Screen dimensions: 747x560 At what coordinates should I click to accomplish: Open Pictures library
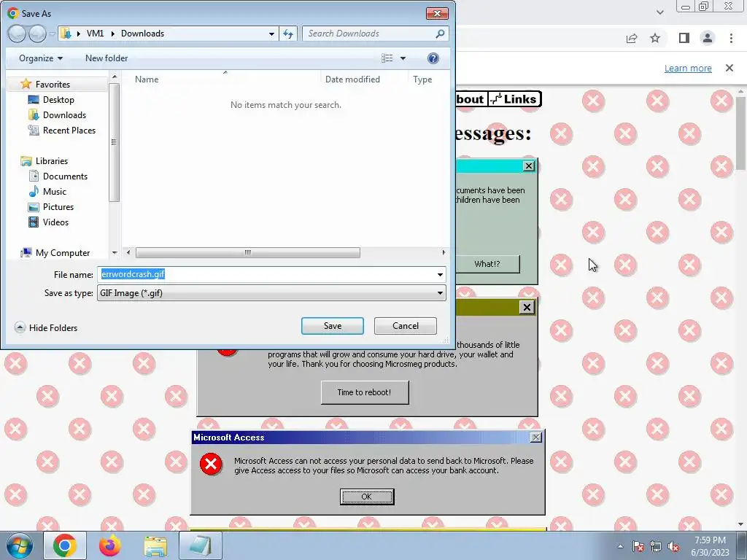58,207
